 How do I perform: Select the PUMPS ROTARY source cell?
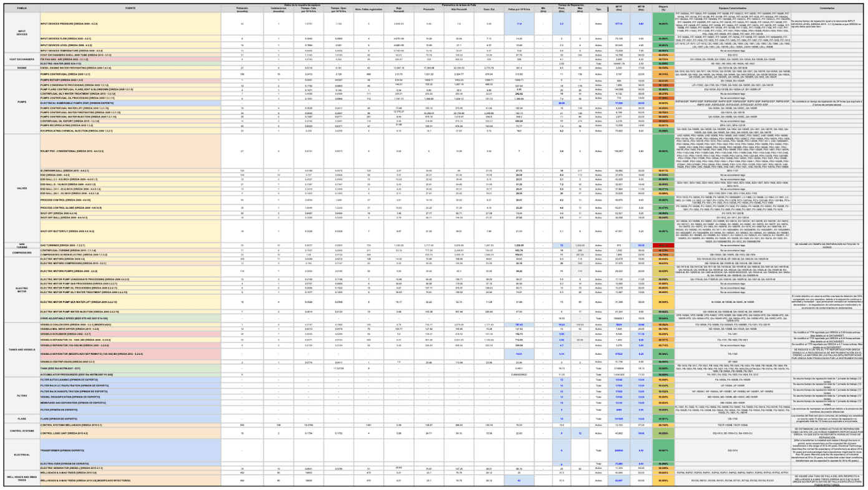coord(130,80)
